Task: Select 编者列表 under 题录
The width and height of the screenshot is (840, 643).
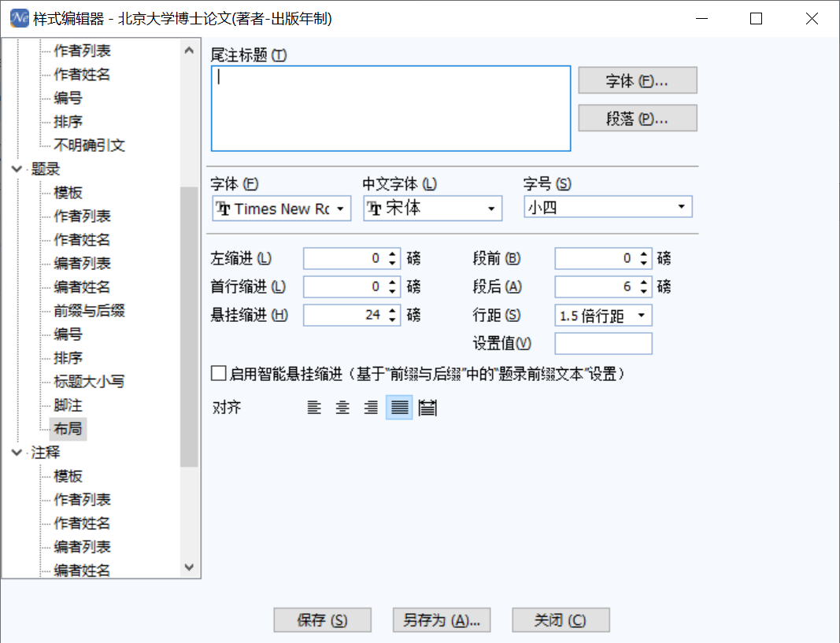Action: pos(82,264)
